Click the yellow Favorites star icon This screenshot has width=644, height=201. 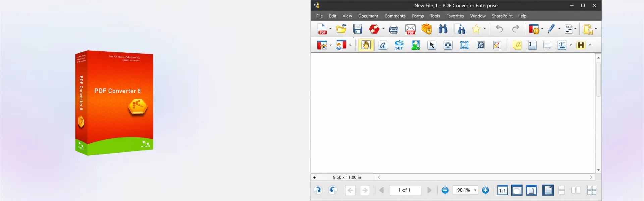click(x=476, y=29)
